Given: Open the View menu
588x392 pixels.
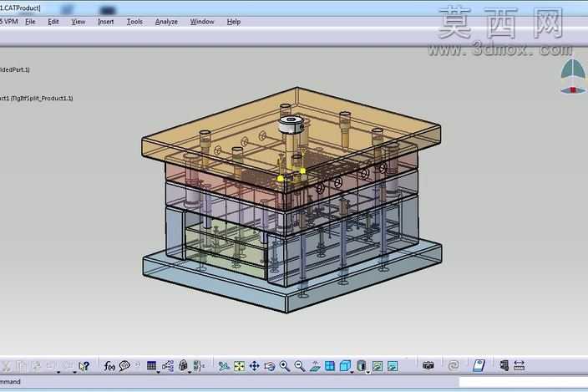Looking at the screenshot, I should (79, 22).
